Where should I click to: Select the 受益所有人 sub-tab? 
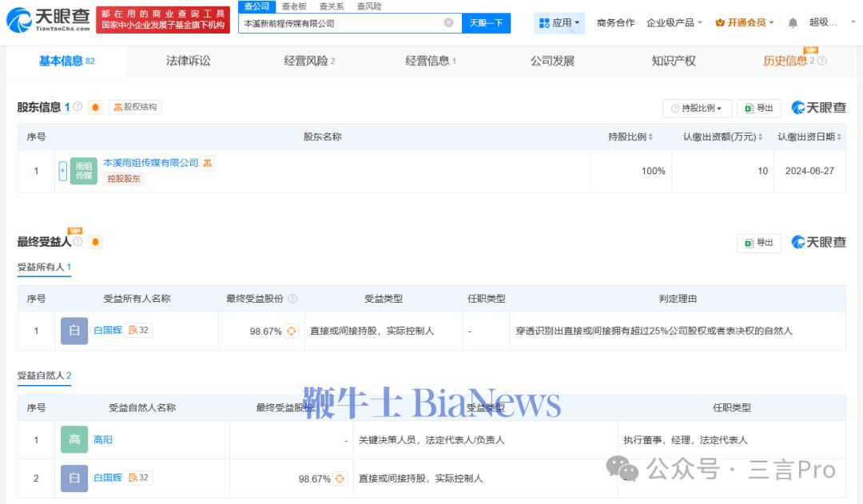[x=44, y=267]
